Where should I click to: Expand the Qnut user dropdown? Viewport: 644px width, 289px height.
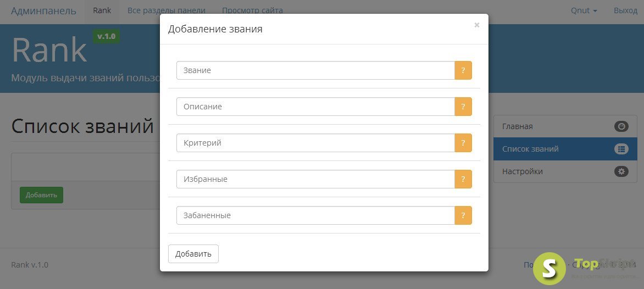coord(584,10)
